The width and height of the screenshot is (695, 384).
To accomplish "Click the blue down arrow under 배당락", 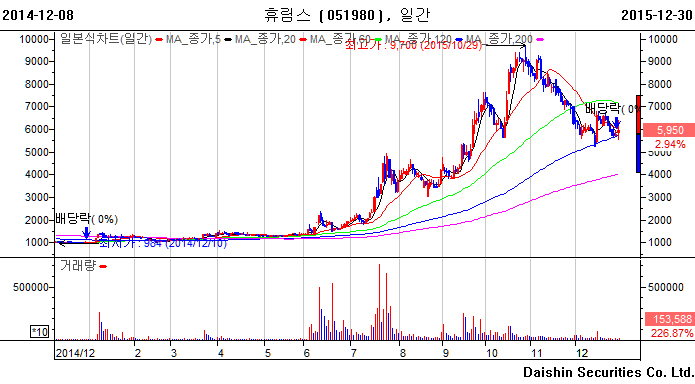I will [86, 233].
